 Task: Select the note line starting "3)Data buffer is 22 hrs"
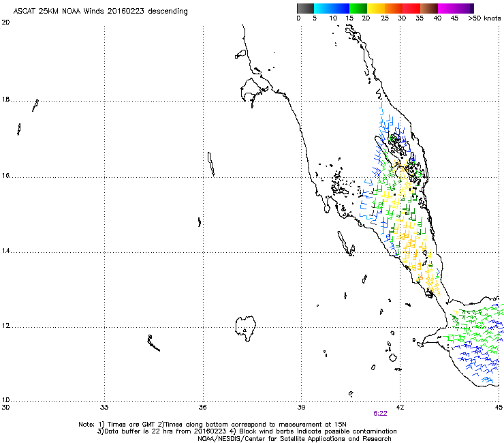point(247,431)
